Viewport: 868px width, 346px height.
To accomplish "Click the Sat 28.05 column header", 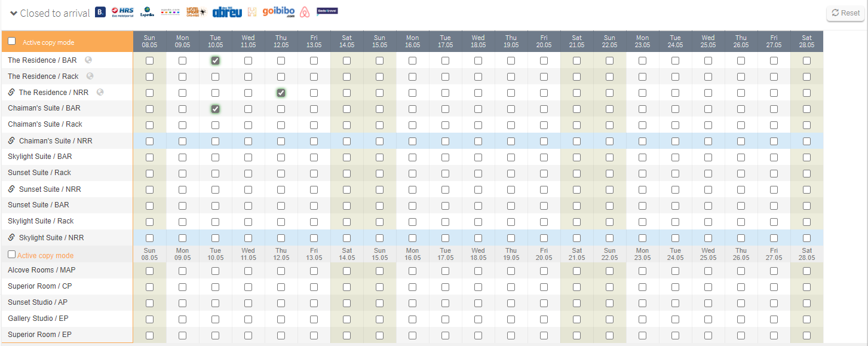I will [x=806, y=41].
